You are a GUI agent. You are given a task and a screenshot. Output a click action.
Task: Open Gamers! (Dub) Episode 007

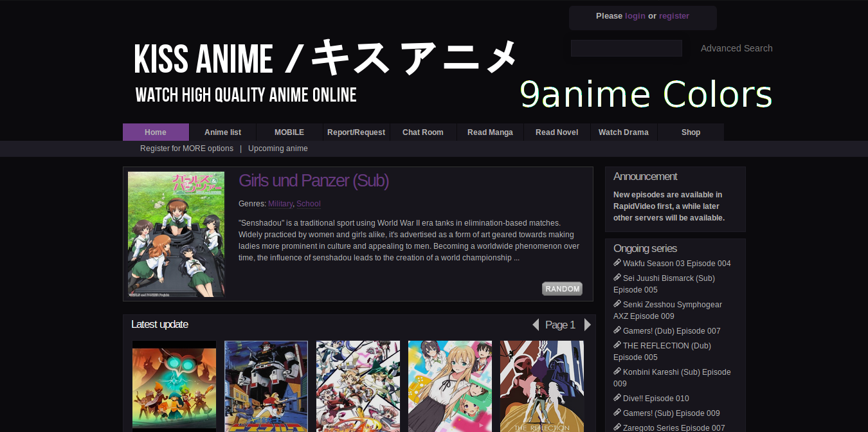coord(672,331)
